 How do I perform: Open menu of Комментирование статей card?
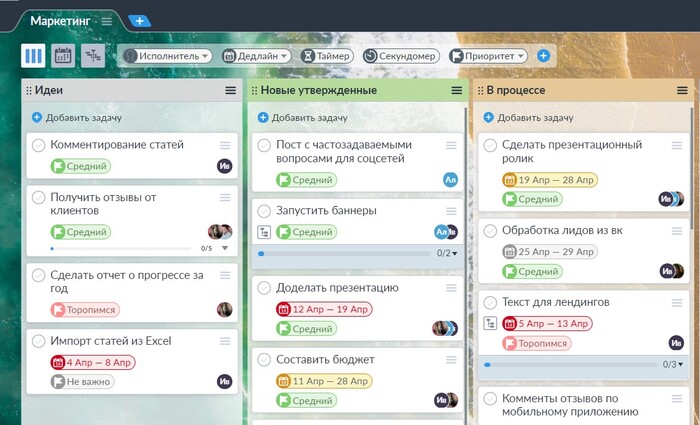[x=225, y=145]
